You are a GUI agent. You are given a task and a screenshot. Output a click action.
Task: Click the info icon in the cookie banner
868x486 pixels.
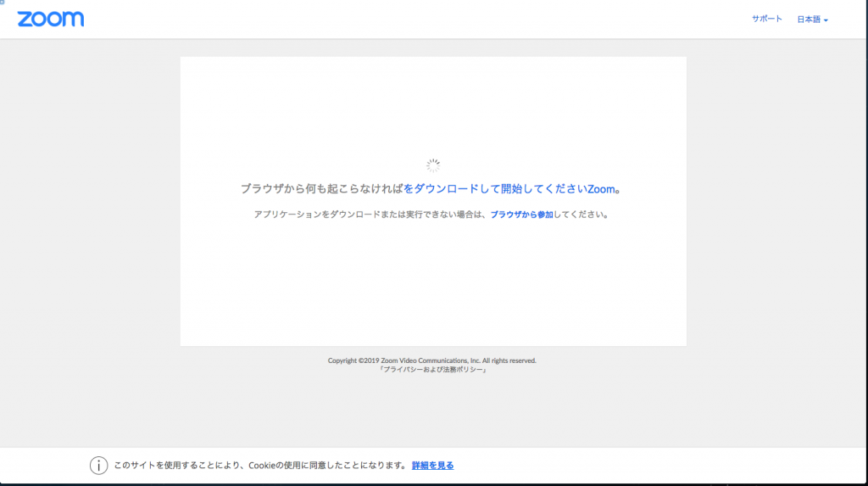click(98, 466)
